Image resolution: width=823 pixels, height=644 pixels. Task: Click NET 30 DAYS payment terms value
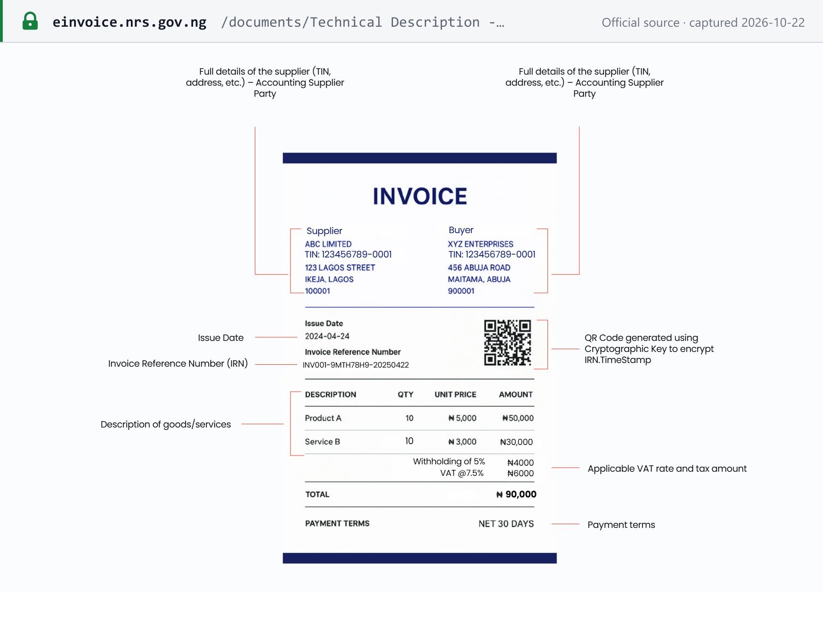tap(506, 524)
